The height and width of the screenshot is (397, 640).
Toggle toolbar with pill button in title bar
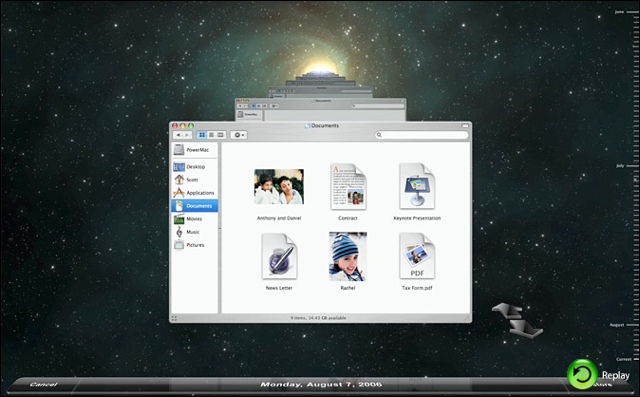coord(465,126)
